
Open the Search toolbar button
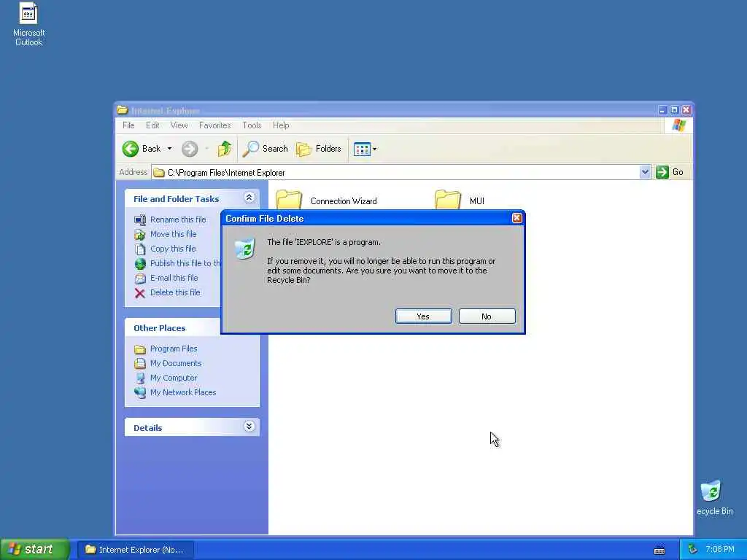pyautogui.click(x=266, y=149)
